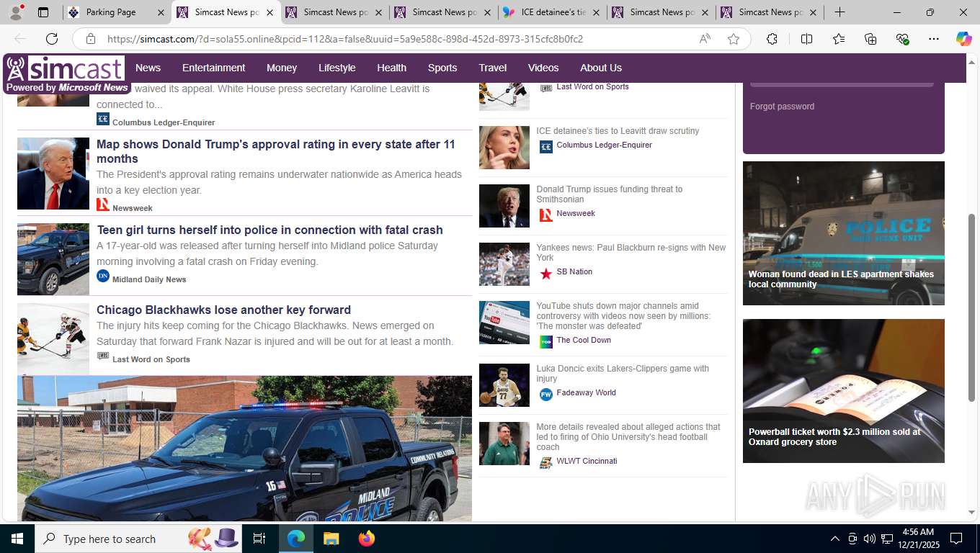Open Trump funding threat to Smithsonian link
This screenshot has height=553, width=980.
(x=610, y=194)
